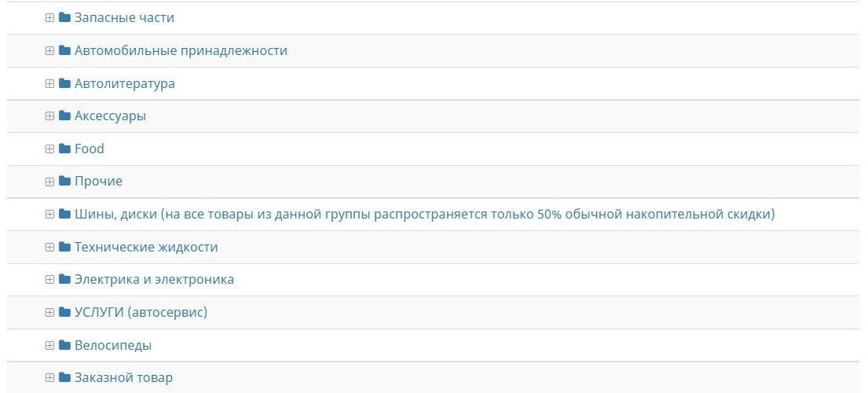Select the Электрика и электроника category

coord(154,280)
